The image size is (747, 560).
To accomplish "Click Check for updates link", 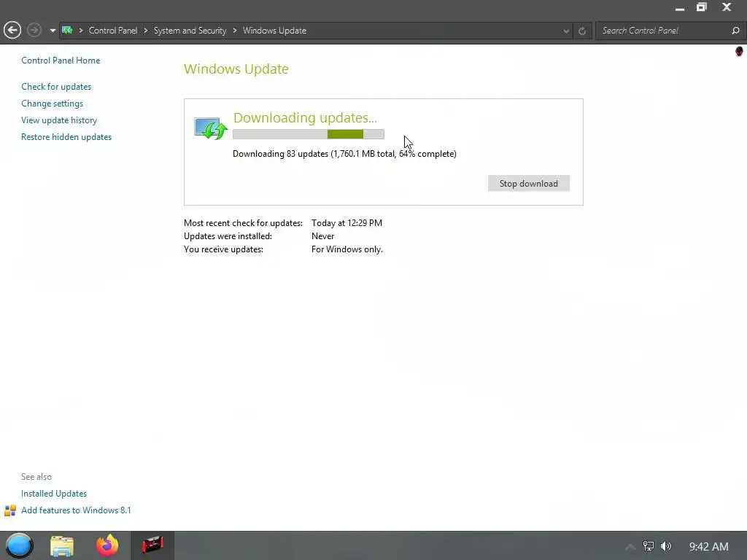I will (x=56, y=87).
